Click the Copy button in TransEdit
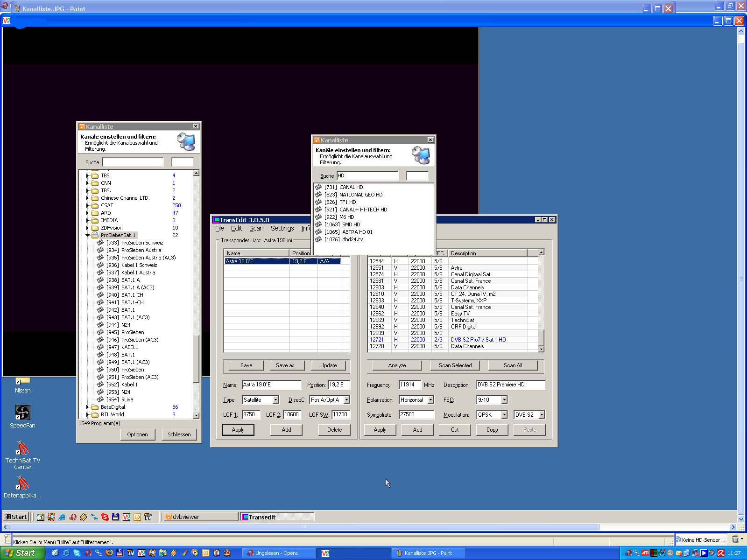The image size is (747, 560). tap(492, 430)
